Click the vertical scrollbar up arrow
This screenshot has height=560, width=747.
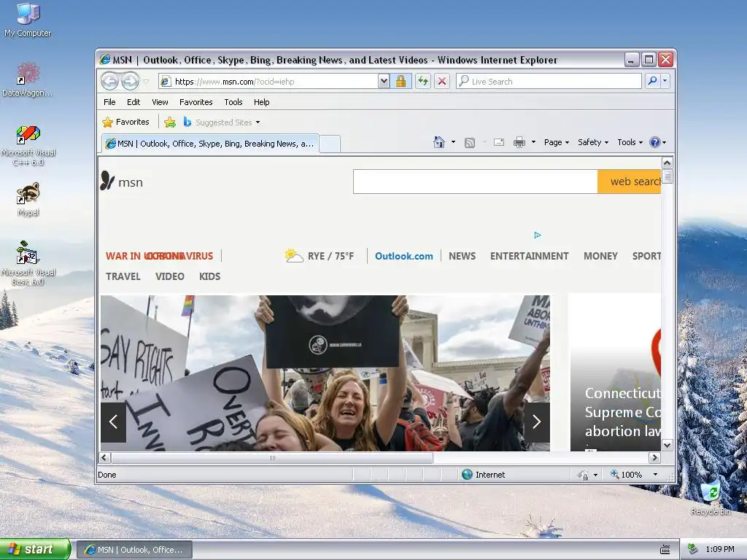pyautogui.click(x=667, y=163)
